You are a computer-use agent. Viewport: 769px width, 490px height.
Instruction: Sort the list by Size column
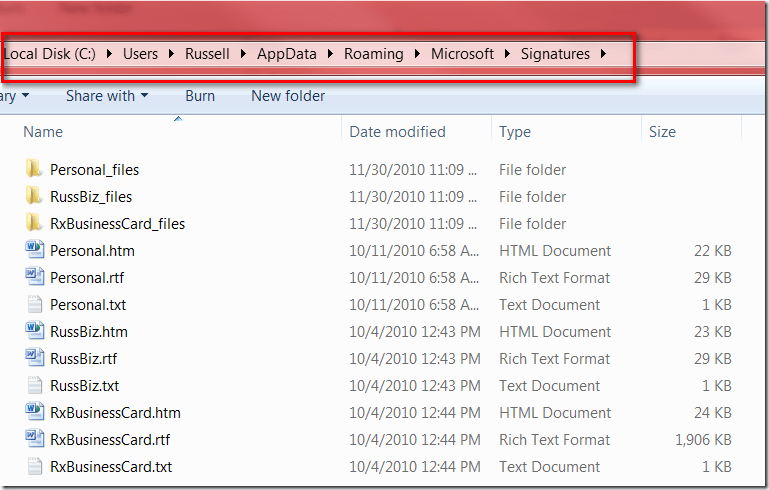pyautogui.click(x=662, y=132)
